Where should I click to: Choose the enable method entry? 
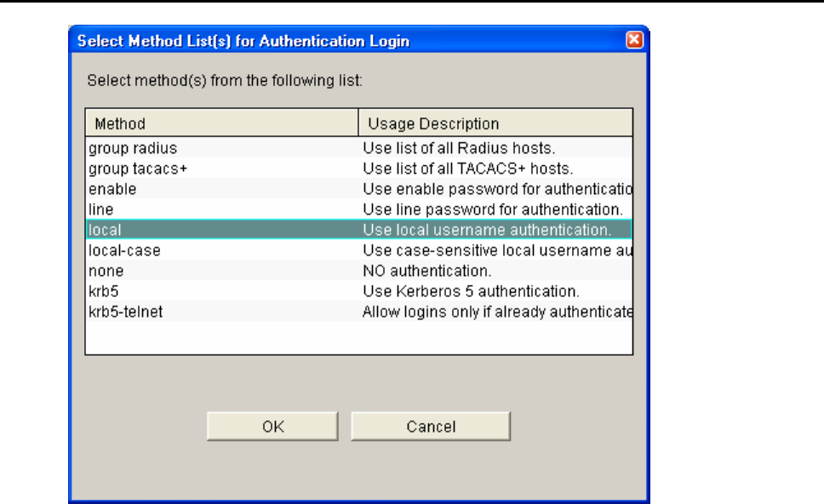[359, 189]
